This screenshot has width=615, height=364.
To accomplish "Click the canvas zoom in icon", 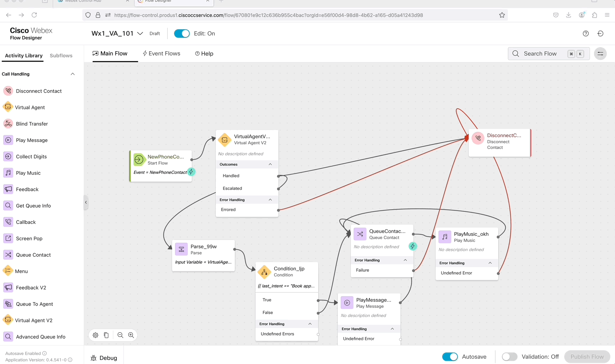I will [x=131, y=335].
